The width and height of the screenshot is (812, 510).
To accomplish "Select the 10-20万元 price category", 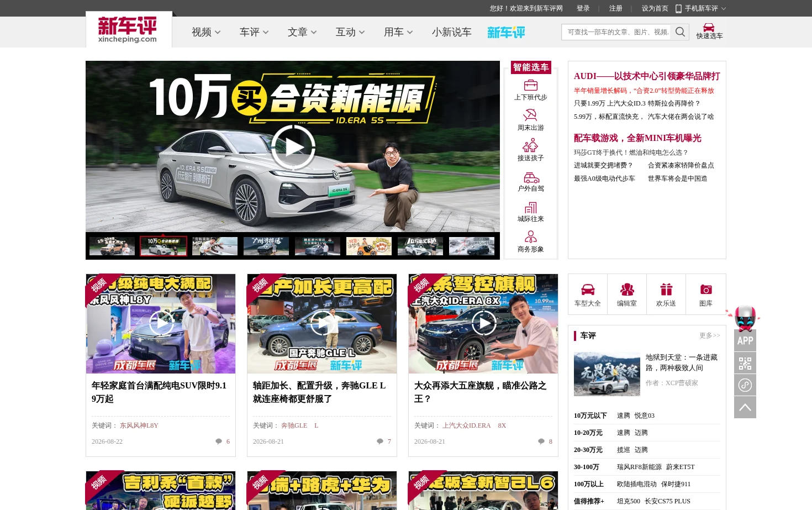I will click(x=588, y=433).
